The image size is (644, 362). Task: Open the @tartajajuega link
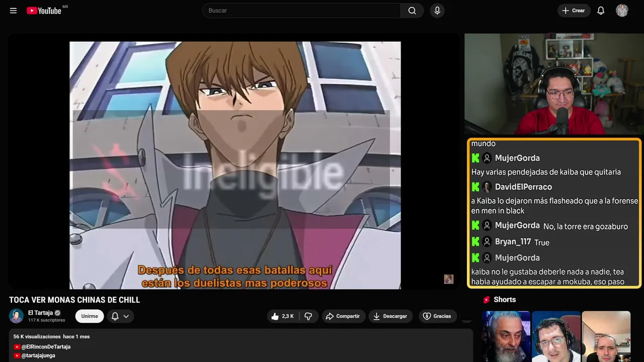[38, 355]
